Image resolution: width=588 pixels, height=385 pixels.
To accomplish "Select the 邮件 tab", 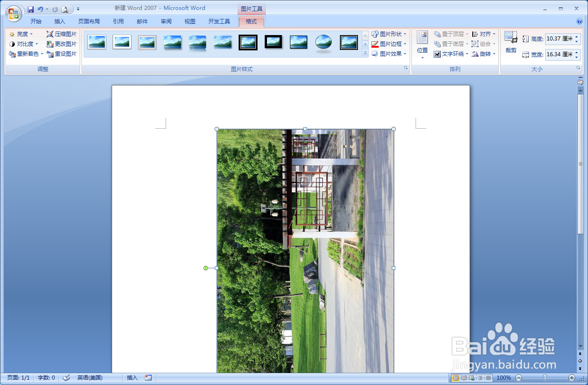I will (142, 21).
